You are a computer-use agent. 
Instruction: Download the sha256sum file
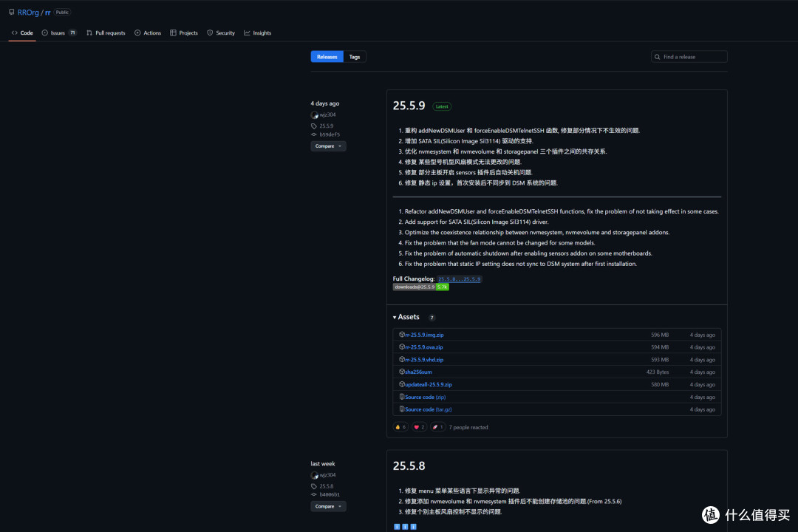coord(418,372)
